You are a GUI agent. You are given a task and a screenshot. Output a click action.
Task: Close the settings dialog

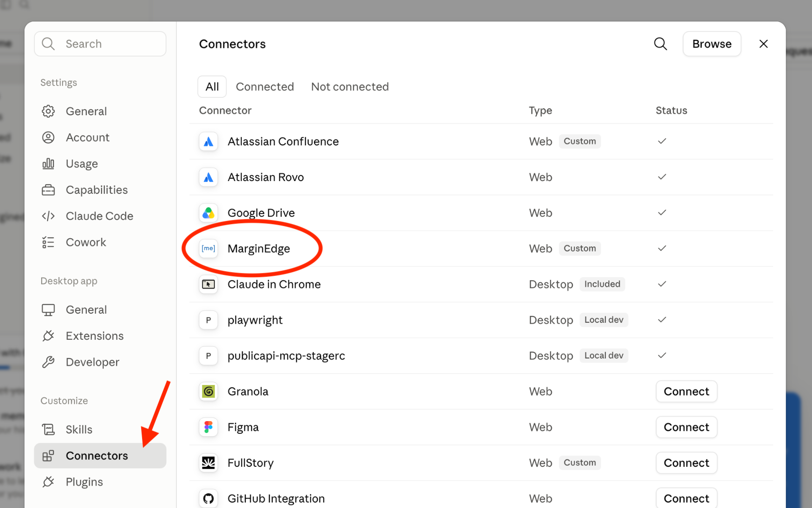(x=763, y=44)
